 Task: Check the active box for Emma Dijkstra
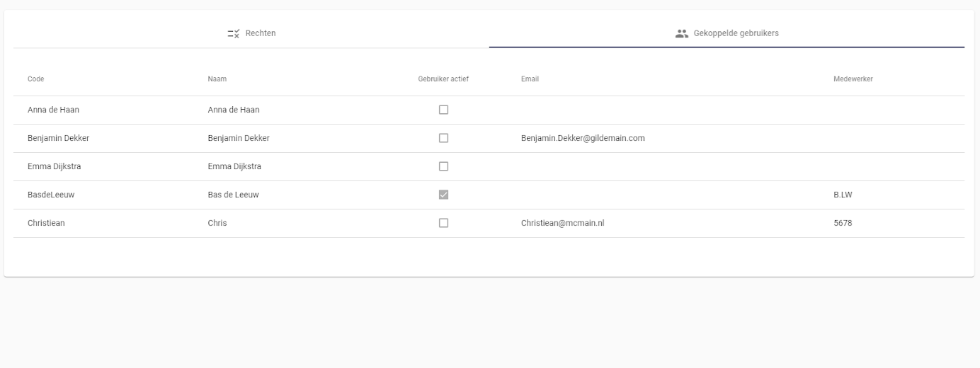(x=443, y=166)
